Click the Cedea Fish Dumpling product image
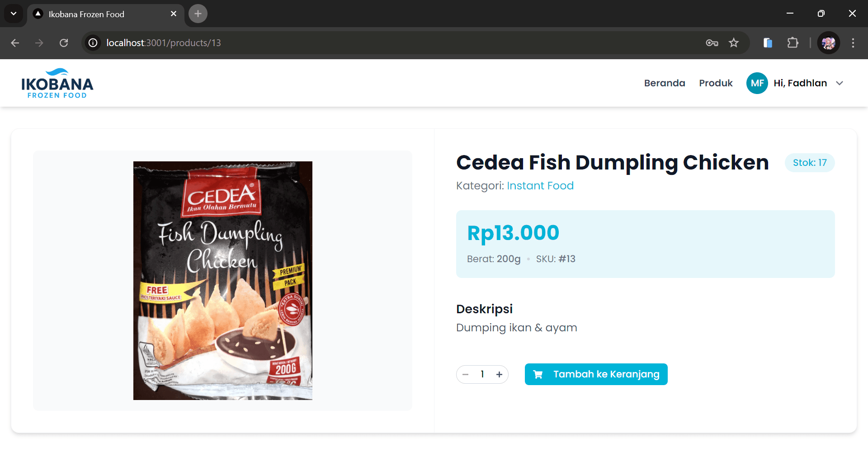 222,280
